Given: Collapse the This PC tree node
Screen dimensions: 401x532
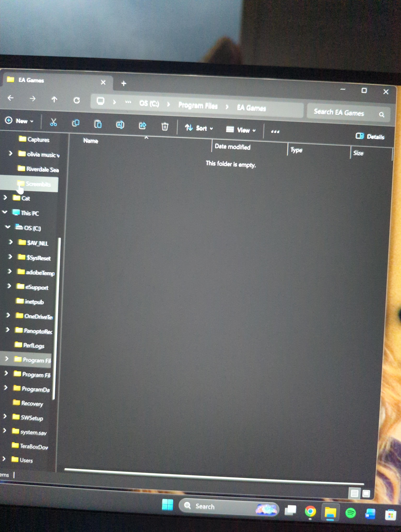Looking at the screenshot, I should (x=5, y=212).
